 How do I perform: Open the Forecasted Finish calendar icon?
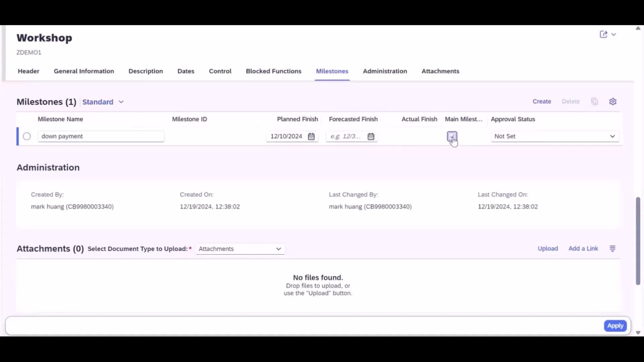pos(370,136)
